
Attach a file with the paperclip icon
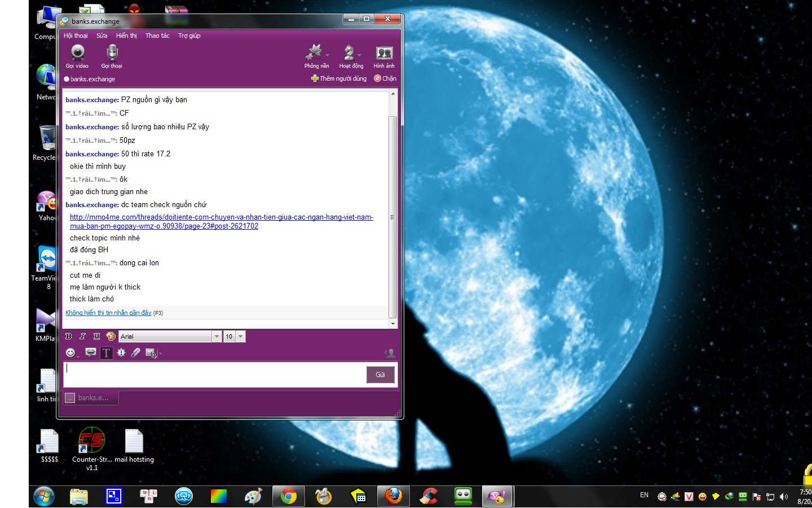tap(135, 353)
